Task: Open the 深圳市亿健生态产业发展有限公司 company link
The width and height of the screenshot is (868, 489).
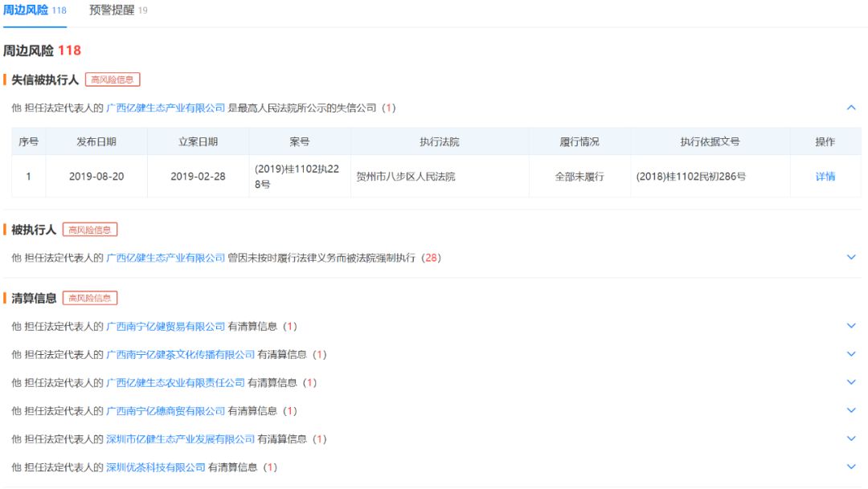Action: click(x=181, y=439)
